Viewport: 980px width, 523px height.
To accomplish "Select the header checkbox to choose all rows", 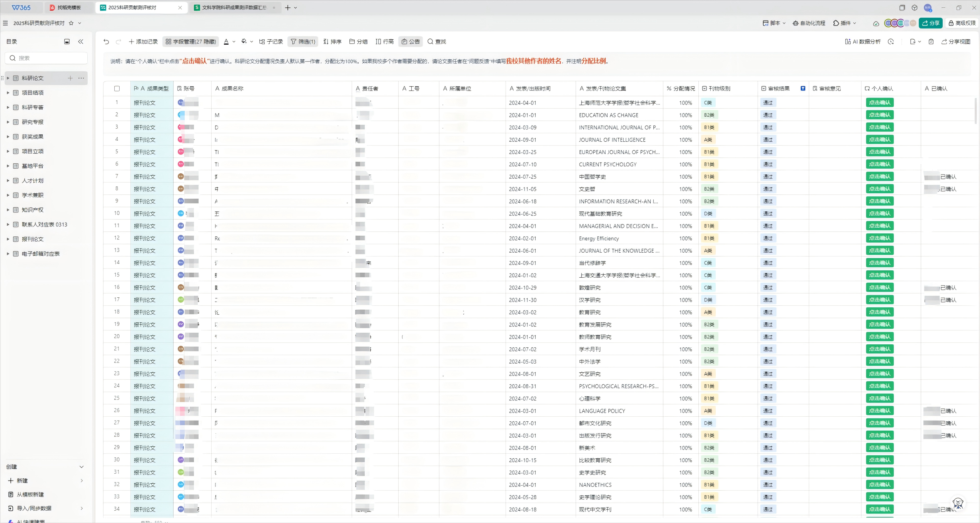I will click(x=117, y=89).
